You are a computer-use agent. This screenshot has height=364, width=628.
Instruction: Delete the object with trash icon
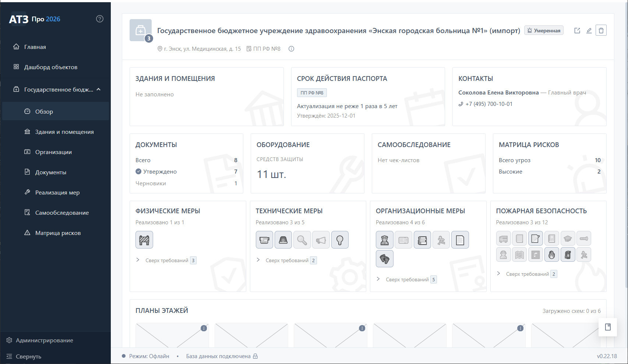point(601,31)
